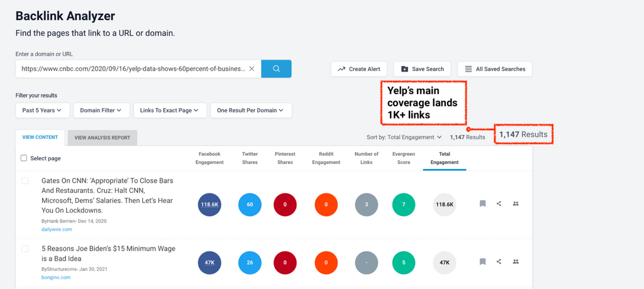Clear the URL field with the X icon

click(252, 69)
